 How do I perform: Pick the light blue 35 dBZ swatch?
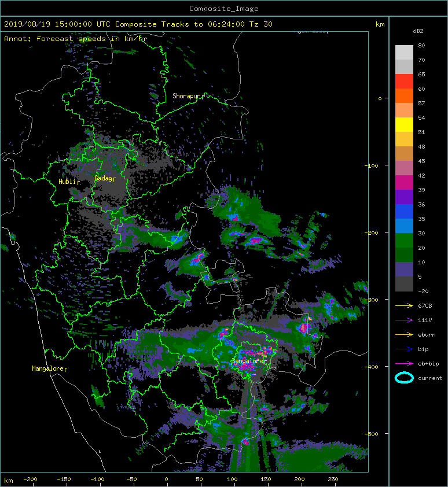pos(404,226)
